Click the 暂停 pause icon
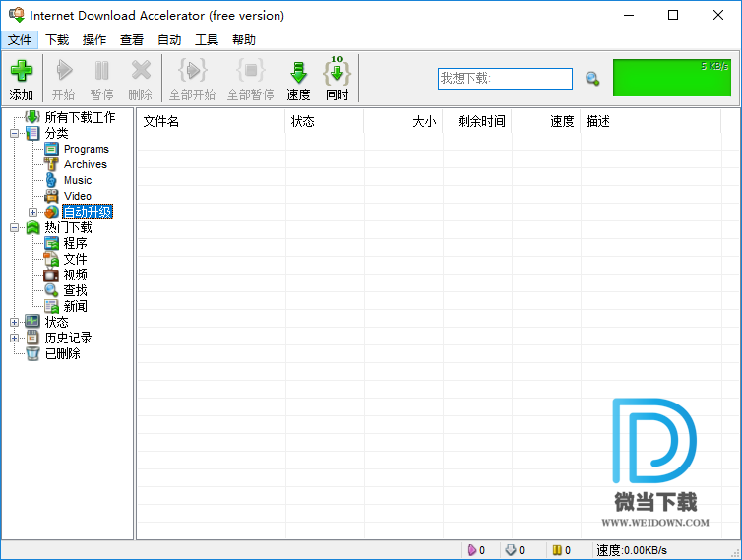This screenshot has width=742, height=560. coord(101,70)
